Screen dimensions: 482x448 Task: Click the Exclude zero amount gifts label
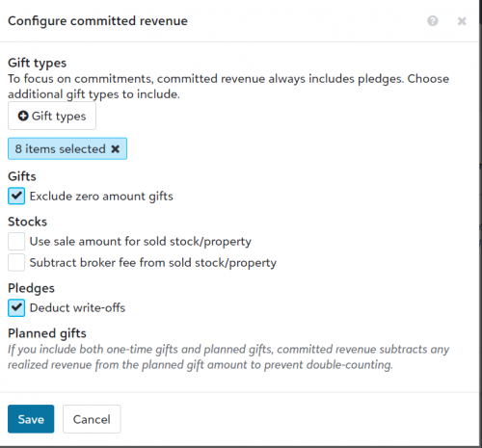pos(101,197)
